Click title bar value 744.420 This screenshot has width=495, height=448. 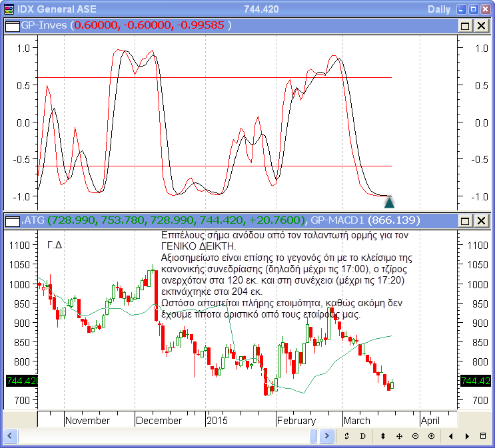261,9
